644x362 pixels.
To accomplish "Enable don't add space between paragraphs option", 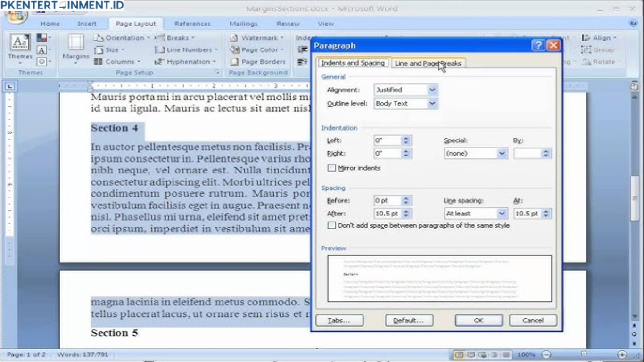I will [x=331, y=225].
